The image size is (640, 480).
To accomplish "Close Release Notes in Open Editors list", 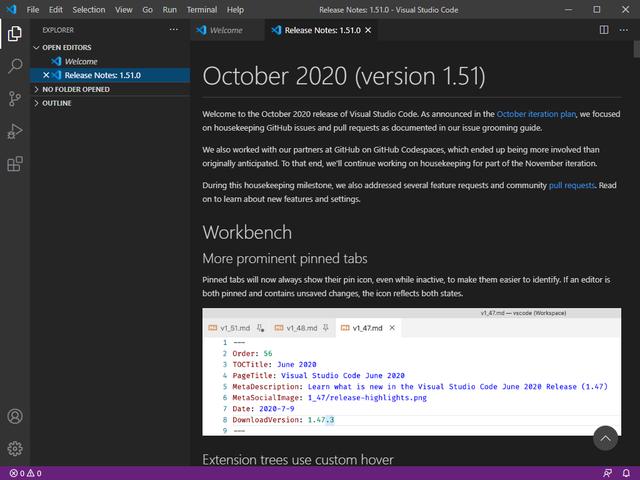I will 46,75.
